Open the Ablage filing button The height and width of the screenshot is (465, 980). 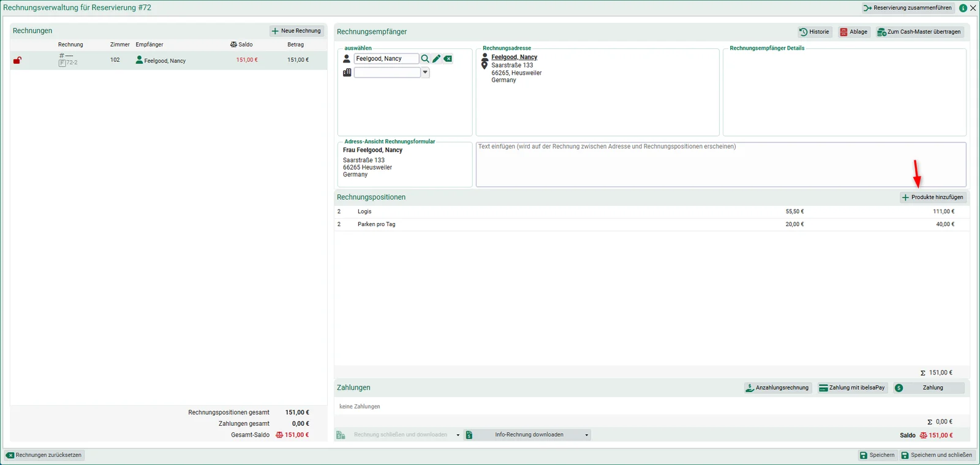coord(854,32)
